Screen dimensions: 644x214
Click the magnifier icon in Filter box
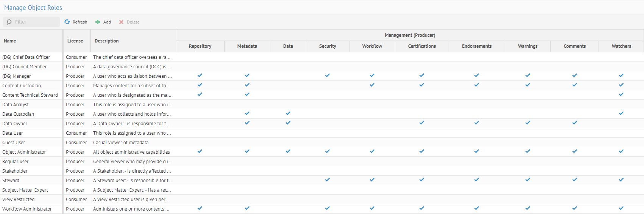[9, 22]
